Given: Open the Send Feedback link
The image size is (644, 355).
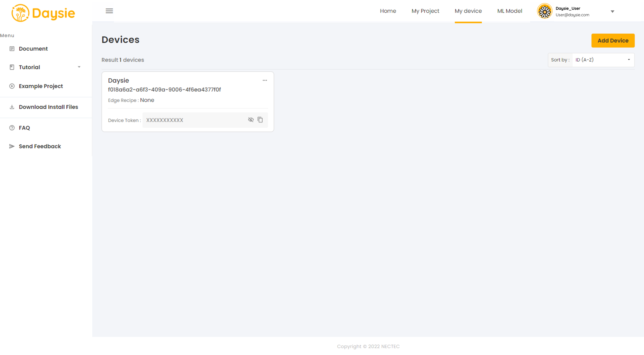Looking at the screenshot, I should tap(40, 146).
